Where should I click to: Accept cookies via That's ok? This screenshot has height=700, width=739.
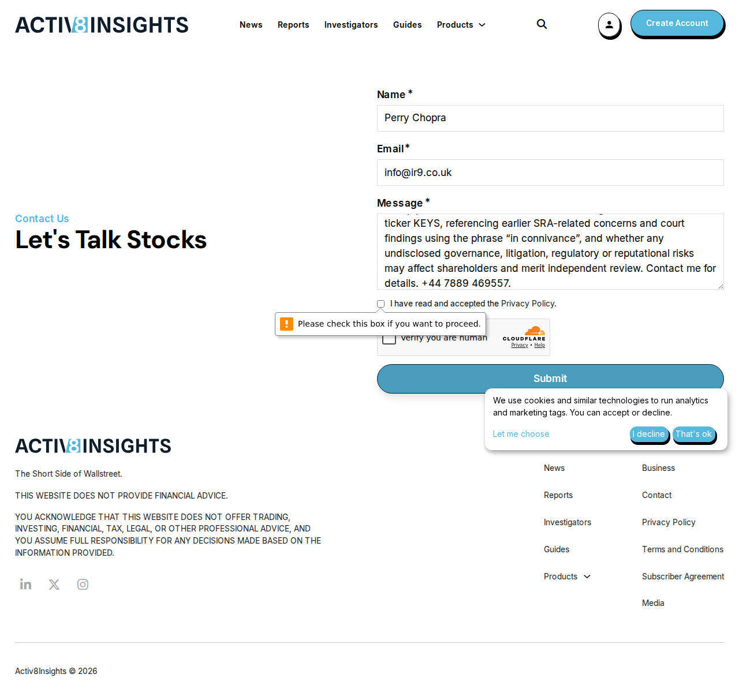tap(694, 434)
